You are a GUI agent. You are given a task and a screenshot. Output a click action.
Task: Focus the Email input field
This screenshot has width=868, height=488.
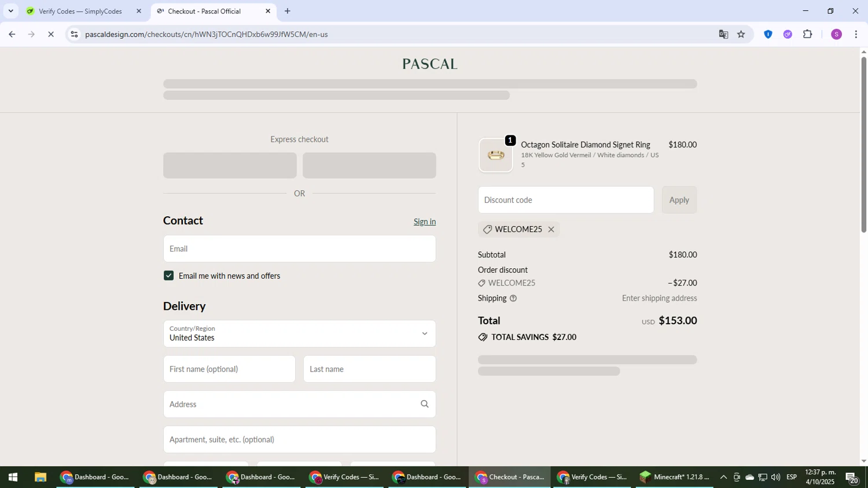click(299, 249)
